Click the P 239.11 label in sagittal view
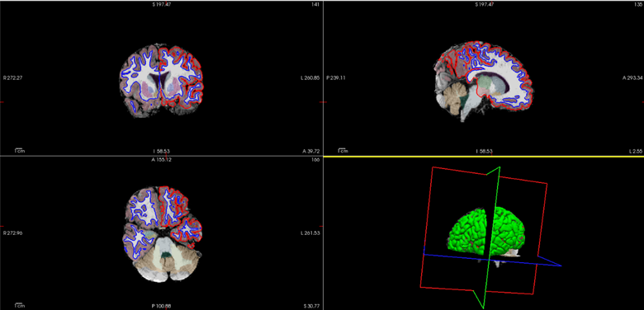Screen dimensions: 644x310 pyautogui.click(x=335, y=77)
